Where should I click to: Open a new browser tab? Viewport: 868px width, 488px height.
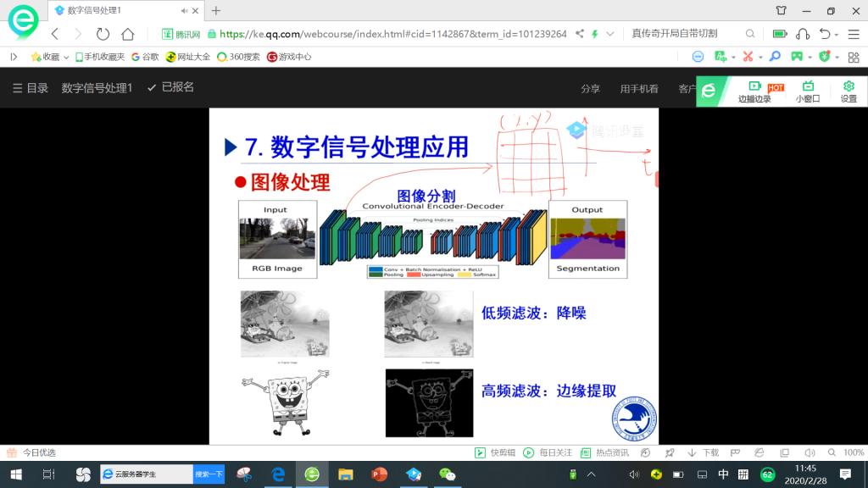click(x=216, y=10)
